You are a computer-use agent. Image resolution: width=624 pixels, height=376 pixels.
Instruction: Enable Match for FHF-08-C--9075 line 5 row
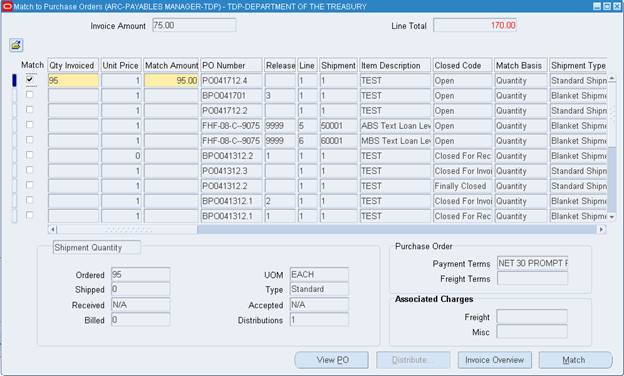pyautogui.click(x=29, y=125)
